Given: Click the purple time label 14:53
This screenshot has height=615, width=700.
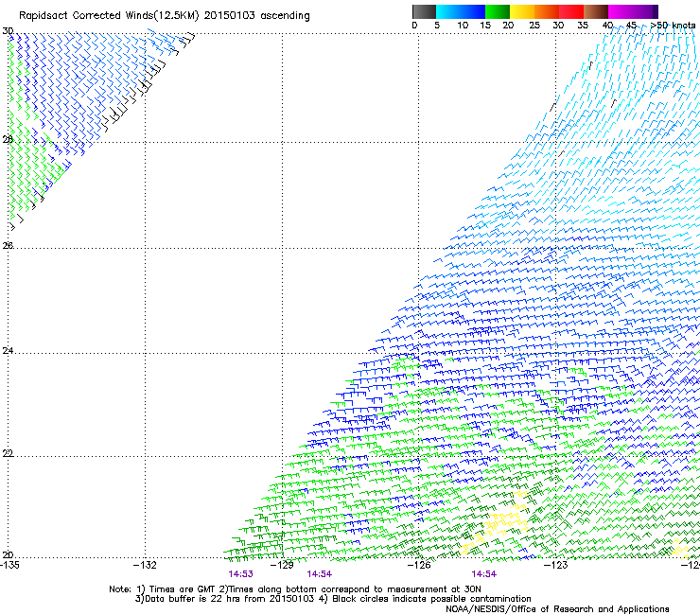Looking at the screenshot, I should [x=240, y=574].
